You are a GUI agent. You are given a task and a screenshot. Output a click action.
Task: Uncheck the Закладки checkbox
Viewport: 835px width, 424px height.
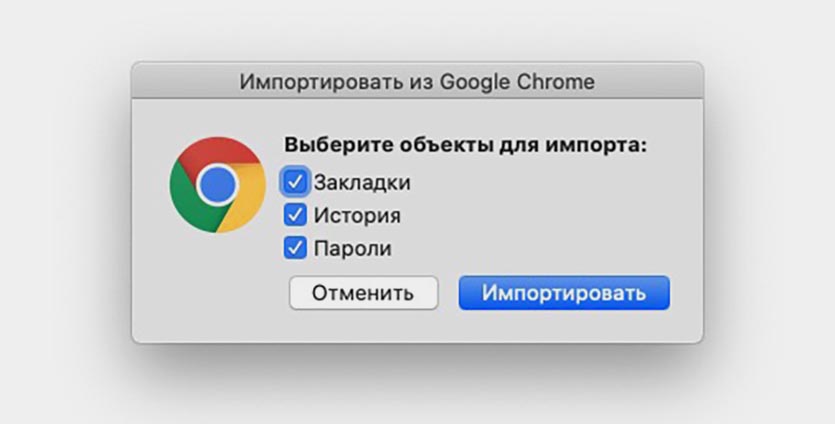pos(295,182)
